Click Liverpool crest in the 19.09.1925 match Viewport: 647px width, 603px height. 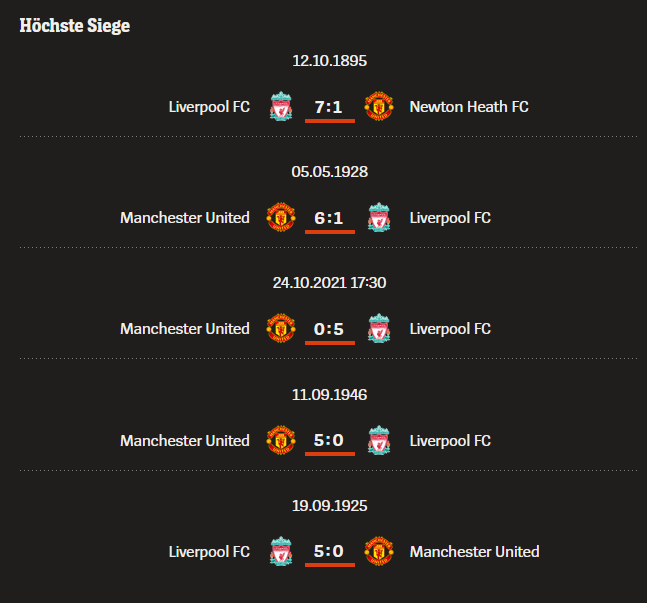click(x=281, y=551)
